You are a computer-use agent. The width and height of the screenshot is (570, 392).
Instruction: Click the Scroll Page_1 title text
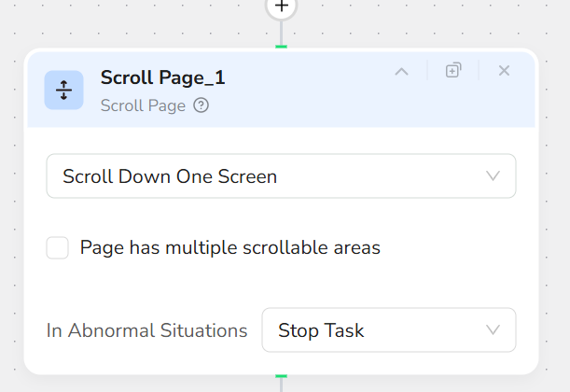pos(162,78)
